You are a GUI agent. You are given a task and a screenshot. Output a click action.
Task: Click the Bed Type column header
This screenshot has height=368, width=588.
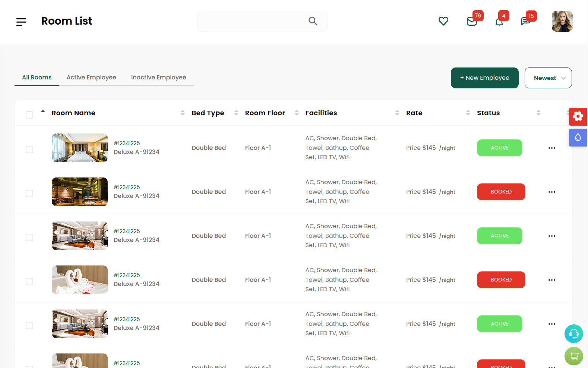pos(208,113)
